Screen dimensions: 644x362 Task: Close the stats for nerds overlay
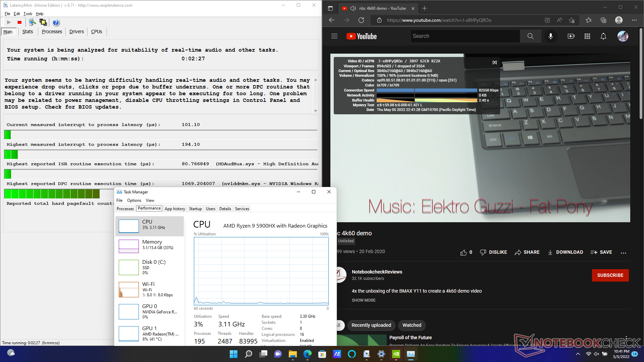[x=494, y=62]
